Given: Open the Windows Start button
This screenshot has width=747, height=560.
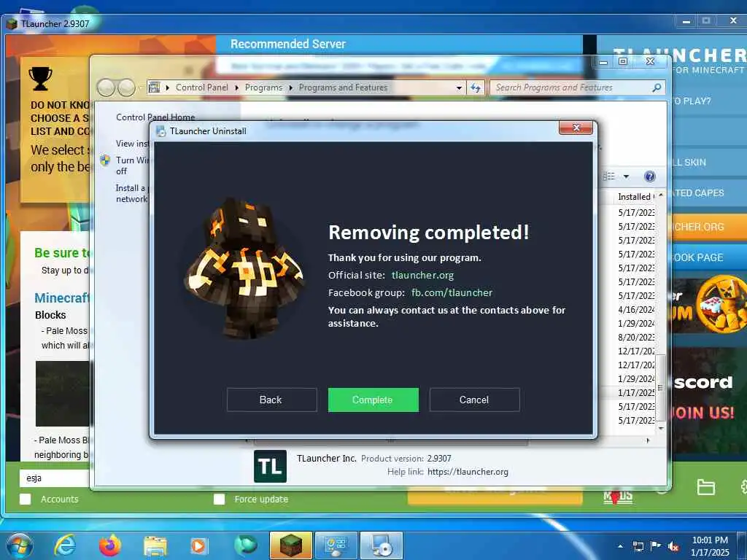Looking at the screenshot, I should point(19,545).
